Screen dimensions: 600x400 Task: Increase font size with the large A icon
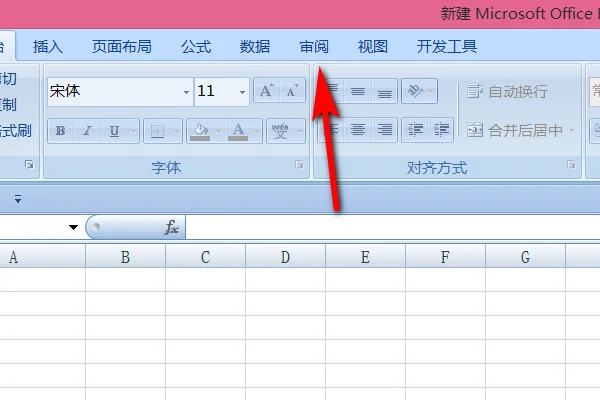(x=267, y=91)
